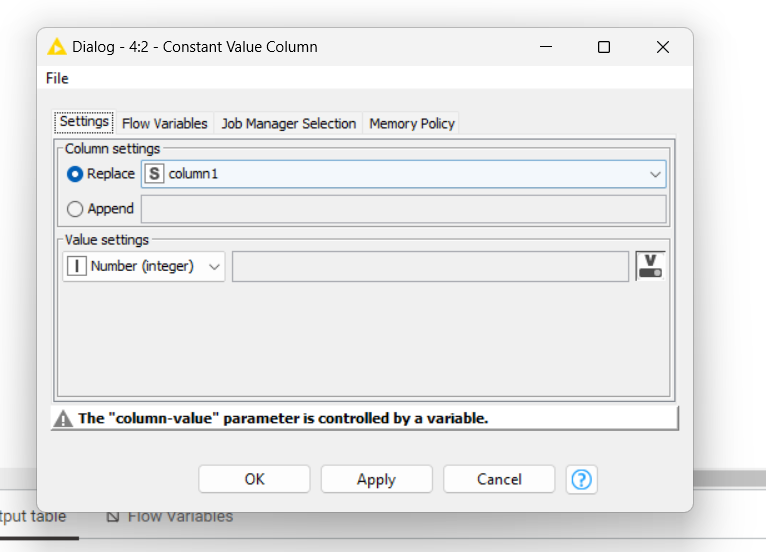Click the String type S icon for column1
Image resolution: width=766 pixels, height=552 pixels.
pyautogui.click(x=154, y=174)
